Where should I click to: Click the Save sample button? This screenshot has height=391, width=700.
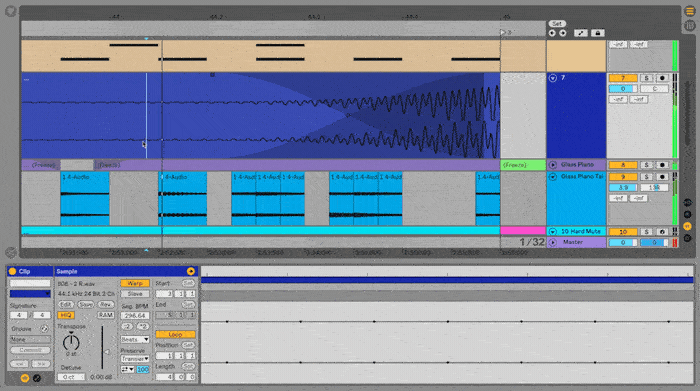[86, 304]
